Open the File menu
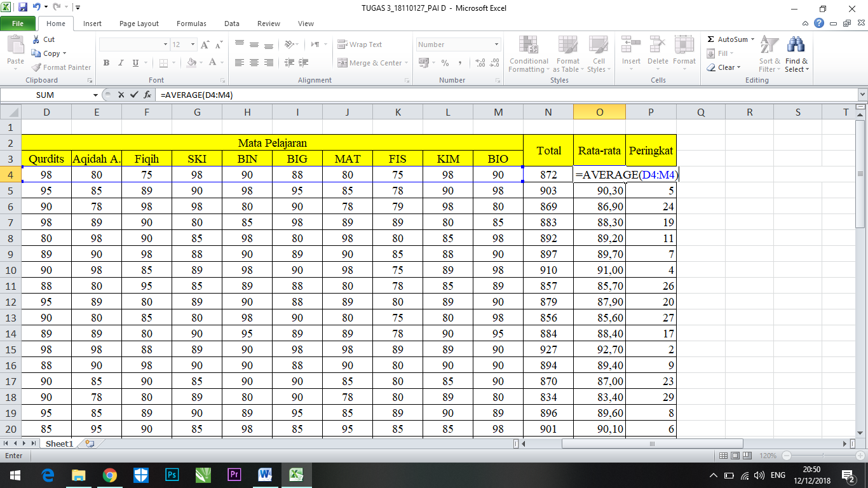Screen dimensions: 868x488 tap(18, 23)
